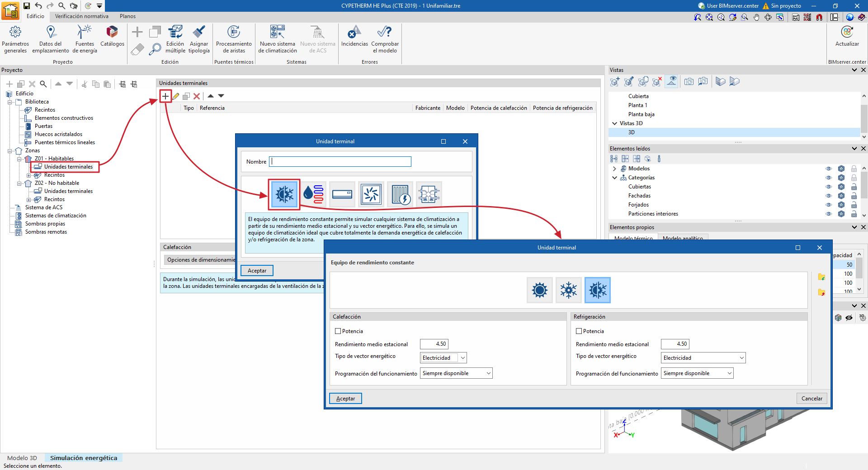Image resolution: width=868 pixels, height=470 pixels.
Task: Collapse the Vistas 3D tree node
Action: 614,123
